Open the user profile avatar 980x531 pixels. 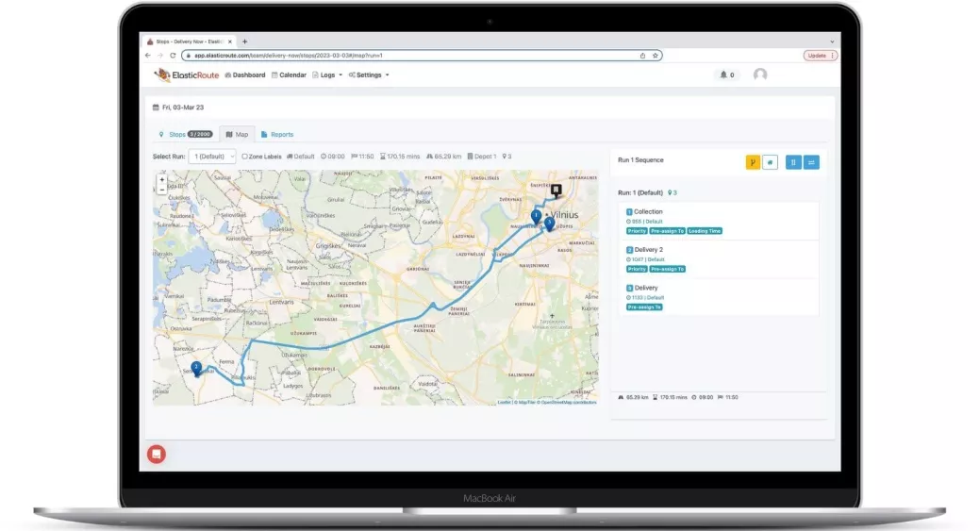point(760,75)
